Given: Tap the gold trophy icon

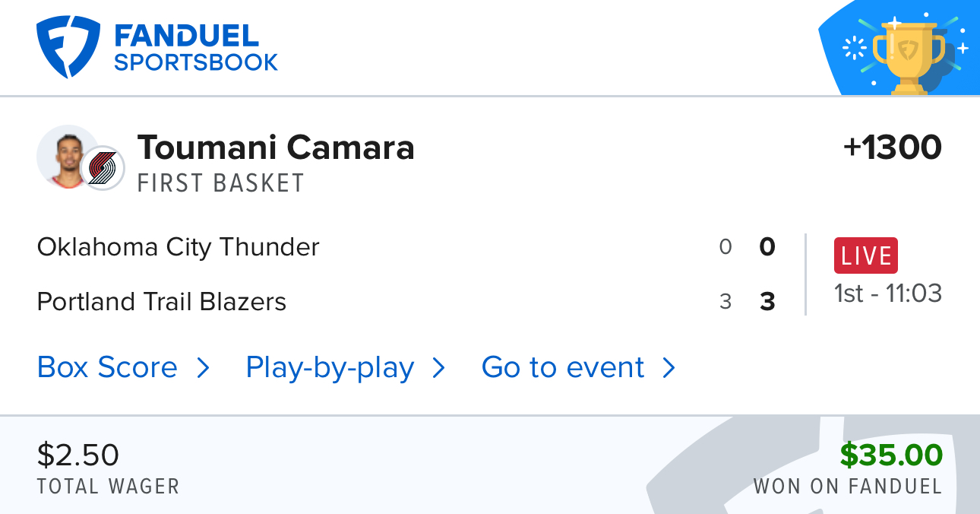Looking at the screenshot, I should click(x=909, y=53).
